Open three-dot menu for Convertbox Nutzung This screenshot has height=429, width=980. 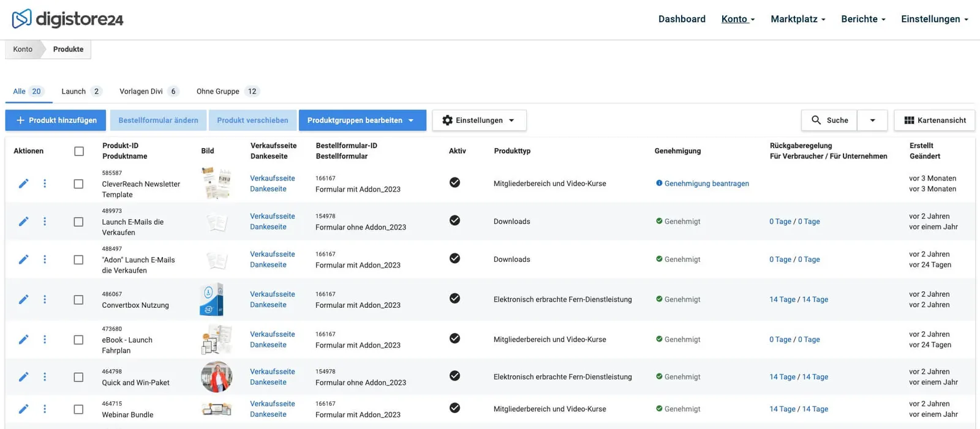point(45,299)
